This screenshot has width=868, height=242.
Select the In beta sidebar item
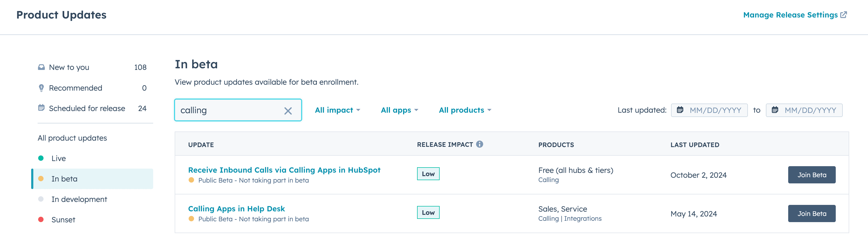[x=64, y=179]
